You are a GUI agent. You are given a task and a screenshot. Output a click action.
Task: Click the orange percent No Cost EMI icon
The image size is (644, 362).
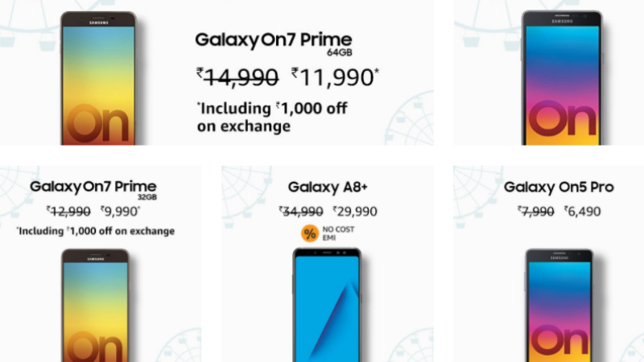310,233
